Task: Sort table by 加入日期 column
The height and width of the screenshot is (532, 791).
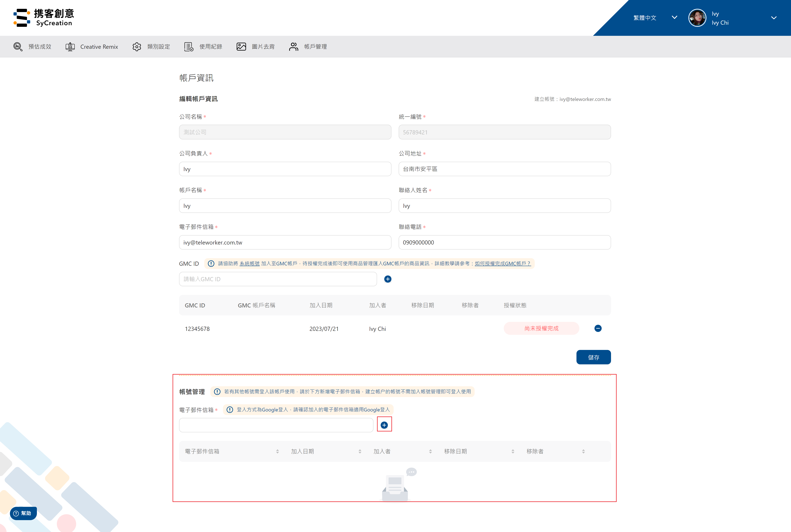Action: click(x=360, y=451)
